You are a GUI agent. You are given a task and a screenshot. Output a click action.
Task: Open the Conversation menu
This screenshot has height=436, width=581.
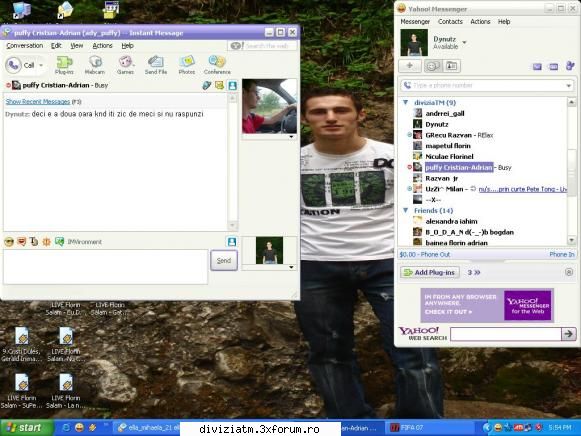tap(24, 46)
